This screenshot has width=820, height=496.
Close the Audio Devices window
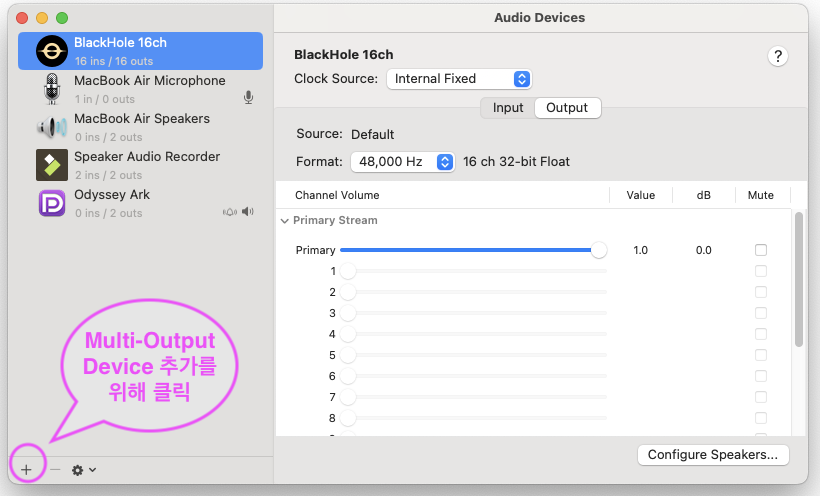click(22, 18)
